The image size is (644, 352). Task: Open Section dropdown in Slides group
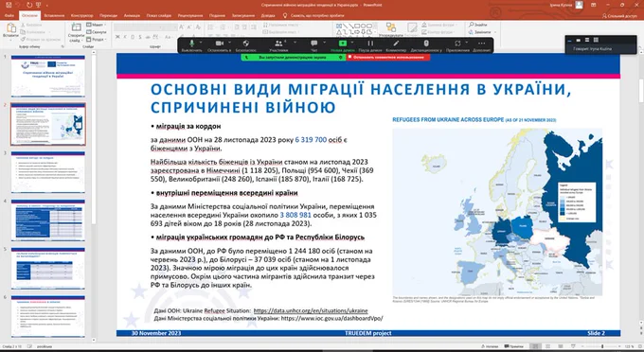[x=97, y=40]
